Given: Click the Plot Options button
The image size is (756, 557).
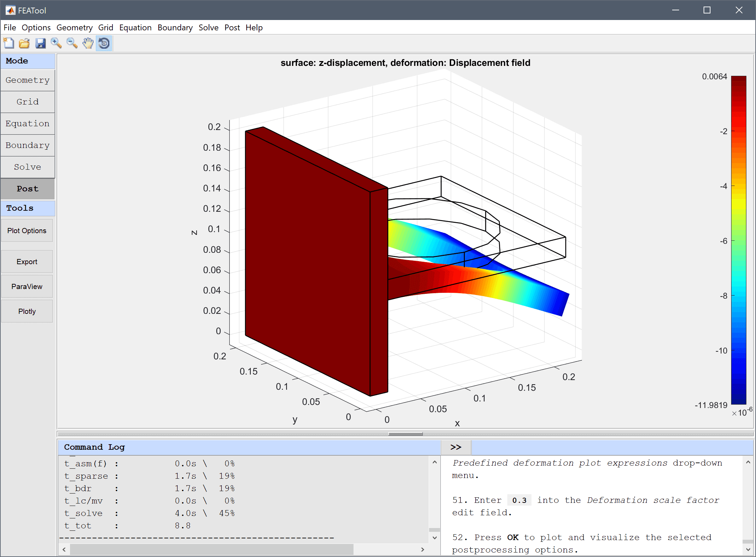Looking at the screenshot, I should (x=28, y=231).
